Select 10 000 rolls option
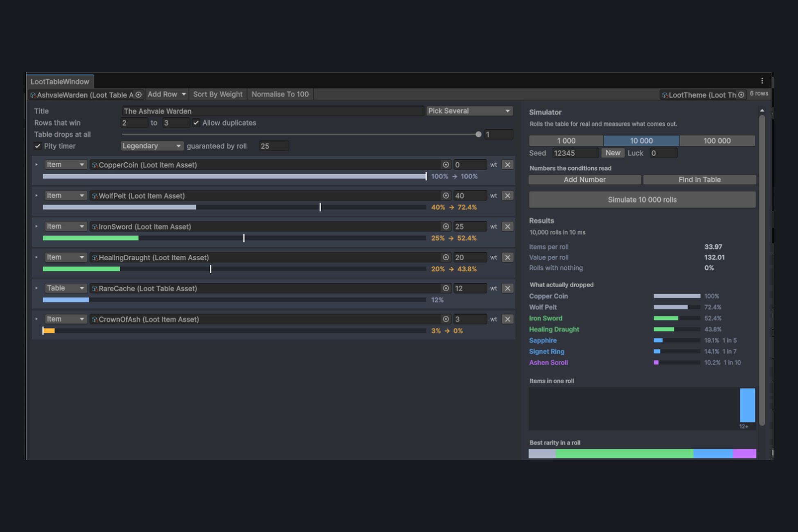 [641, 141]
